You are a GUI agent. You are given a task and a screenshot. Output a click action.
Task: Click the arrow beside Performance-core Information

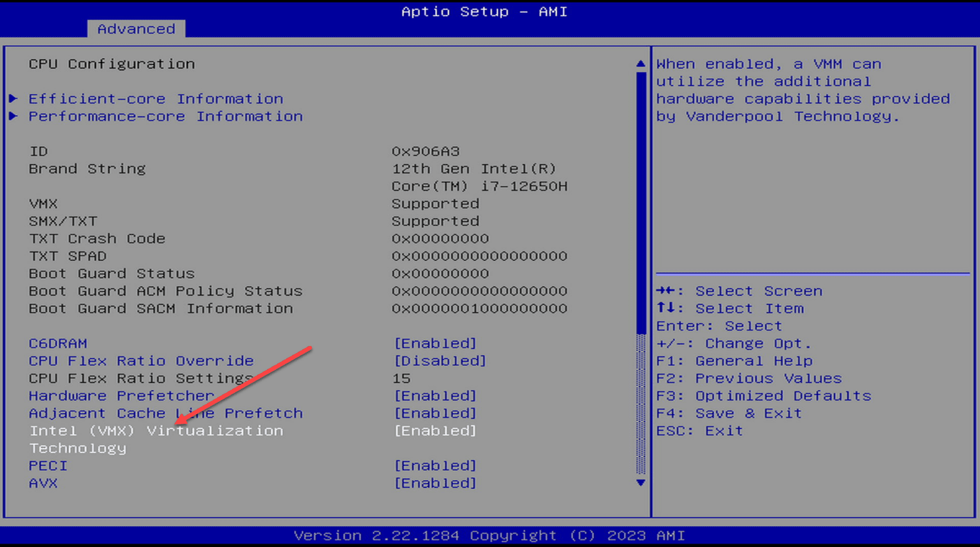[14, 116]
